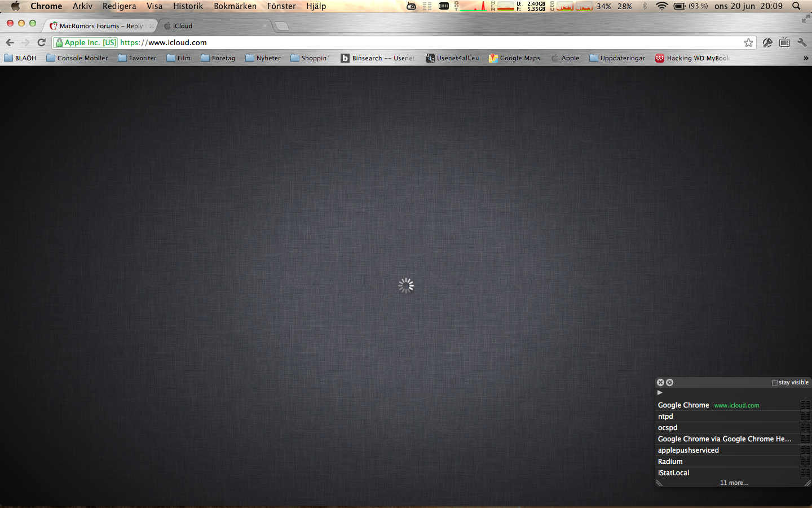Open the Hacking WD MyBook bookmark

[692, 58]
